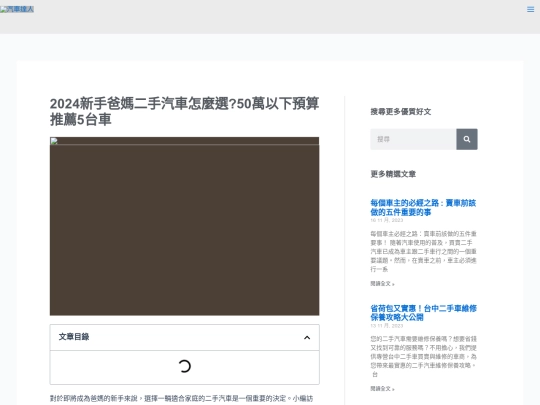Click excerpt text of 省荷包又實惠 article
This screenshot has width=540, height=405.
pyautogui.click(x=423, y=356)
